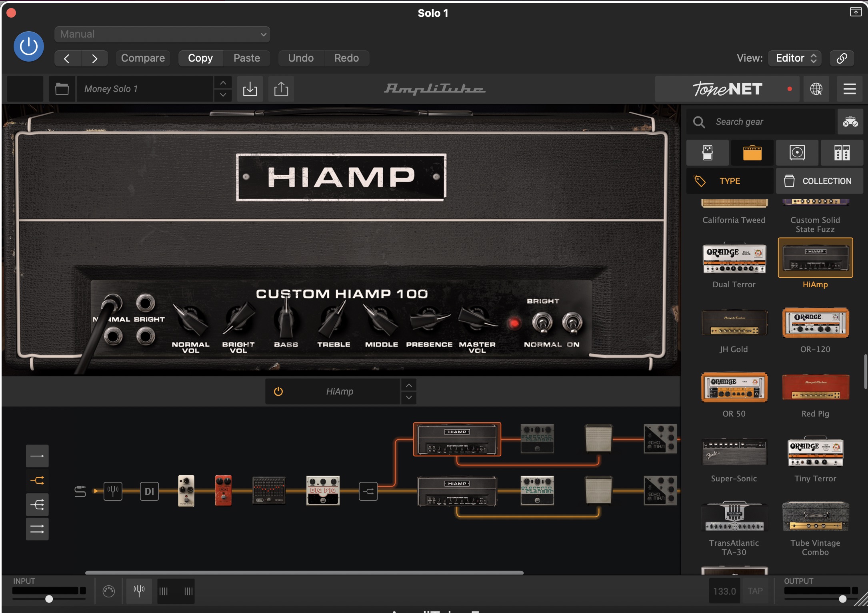Click the BRIGHT VOL knob

(239, 320)
